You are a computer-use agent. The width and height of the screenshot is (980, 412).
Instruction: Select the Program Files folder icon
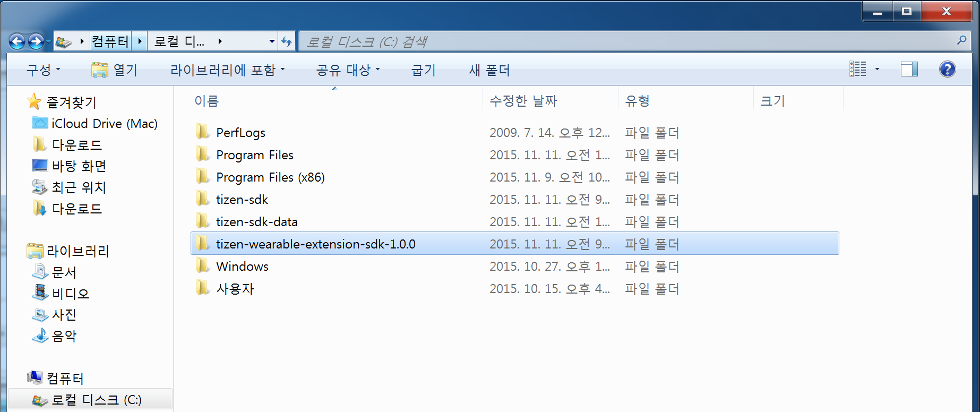(202, 154)
